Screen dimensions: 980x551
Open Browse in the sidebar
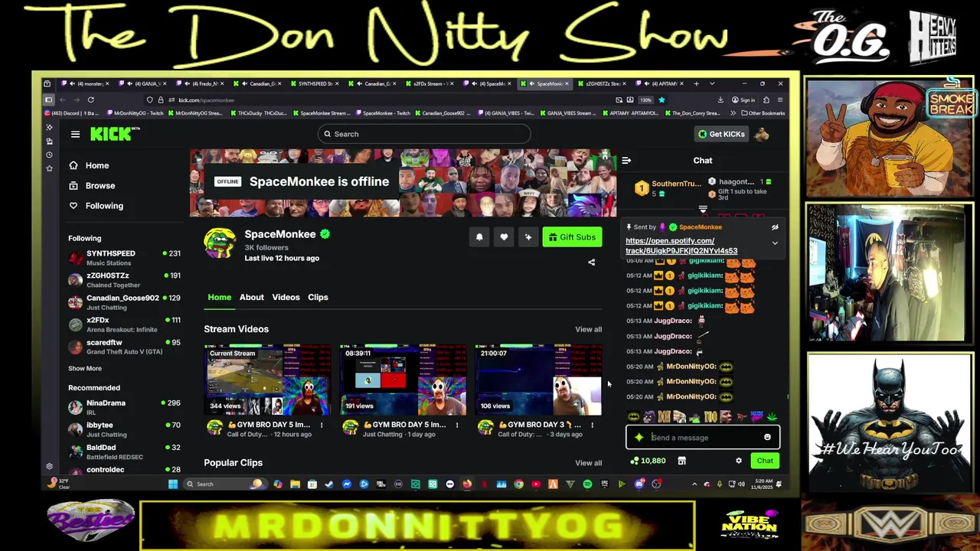[93, 185]
